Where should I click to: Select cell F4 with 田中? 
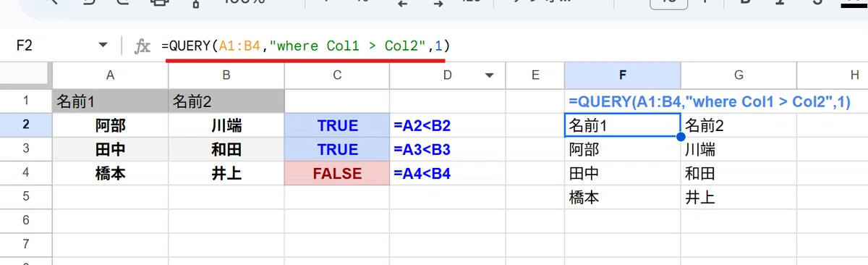[622, 173]
